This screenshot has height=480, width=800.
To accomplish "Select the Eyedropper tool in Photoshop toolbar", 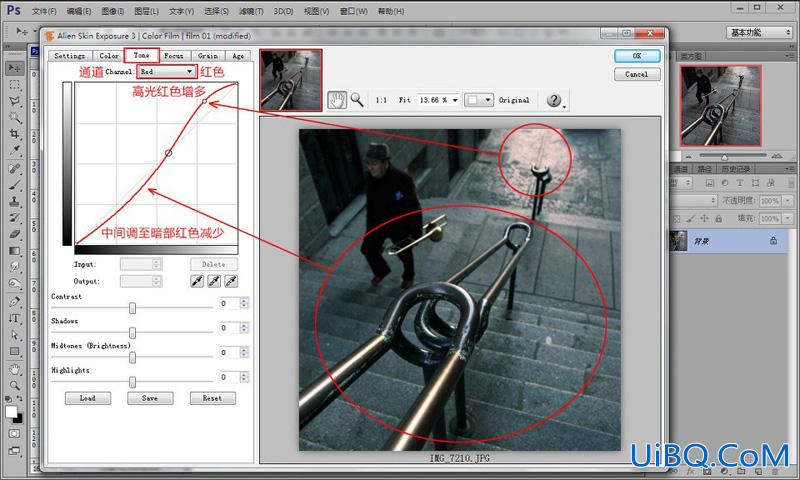I will pyautogui.click(x=14, y=151).
